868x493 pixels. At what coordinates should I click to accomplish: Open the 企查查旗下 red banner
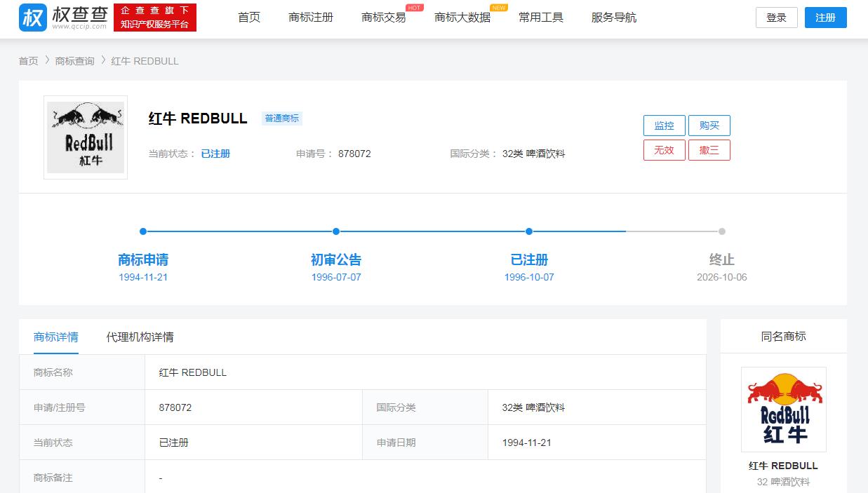pyautogui.click(x=154, y=18)
